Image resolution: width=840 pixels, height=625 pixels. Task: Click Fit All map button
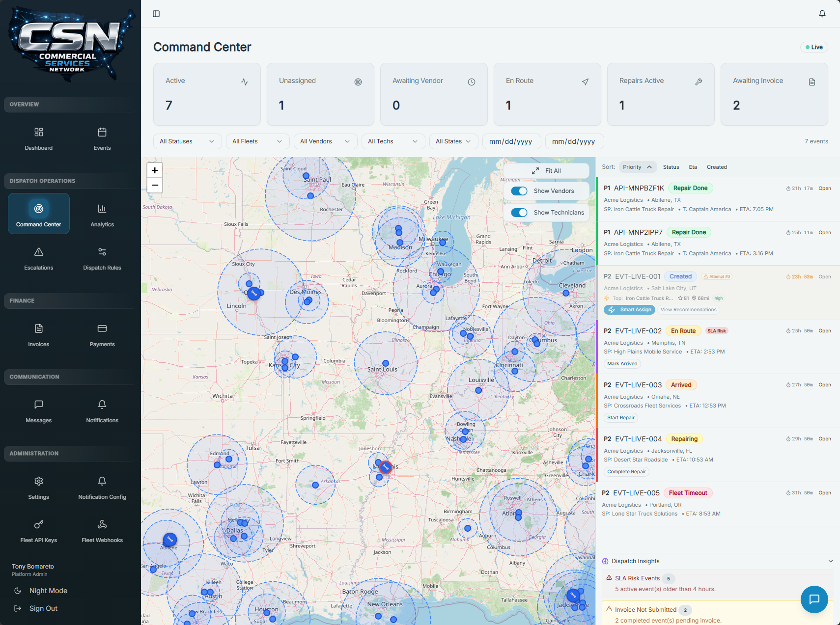[546, 171]
